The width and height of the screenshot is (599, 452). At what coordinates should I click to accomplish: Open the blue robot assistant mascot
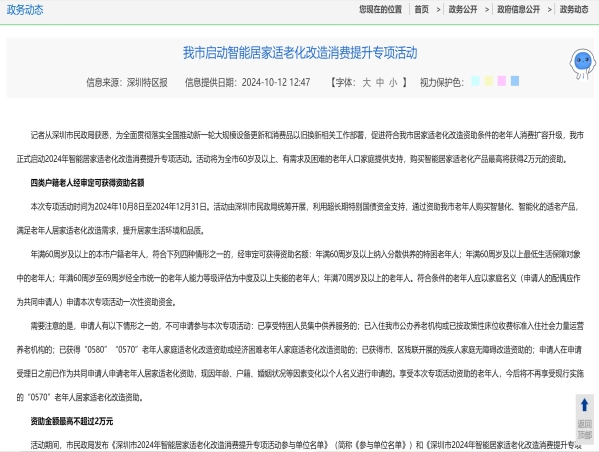(x=583, y=63)
